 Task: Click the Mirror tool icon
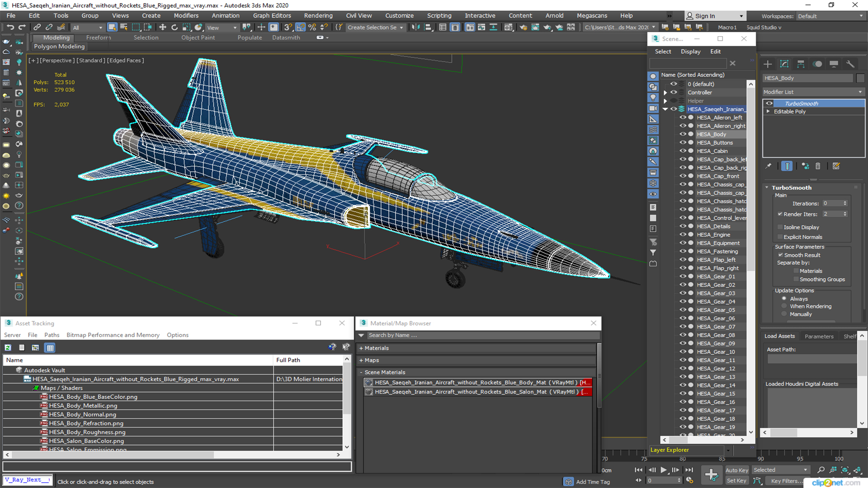pos(415,27)
